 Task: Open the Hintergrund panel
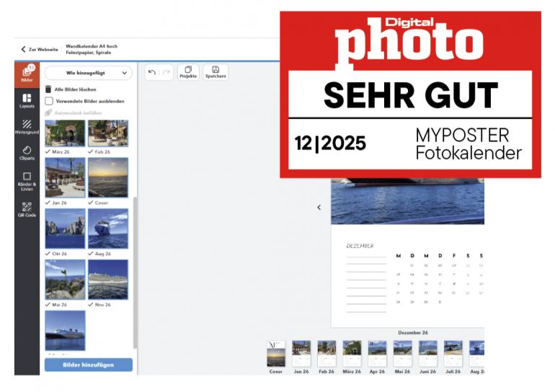[27, 127]
